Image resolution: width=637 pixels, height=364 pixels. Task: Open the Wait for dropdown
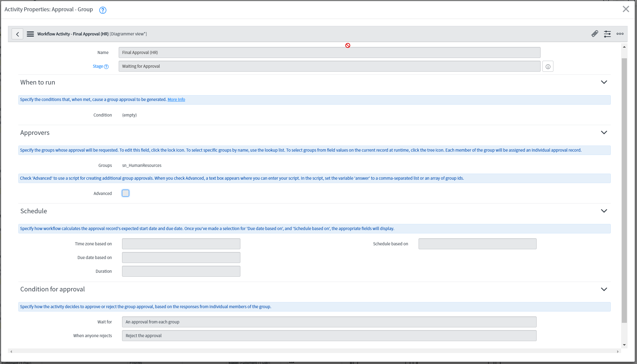pos(329,322)
